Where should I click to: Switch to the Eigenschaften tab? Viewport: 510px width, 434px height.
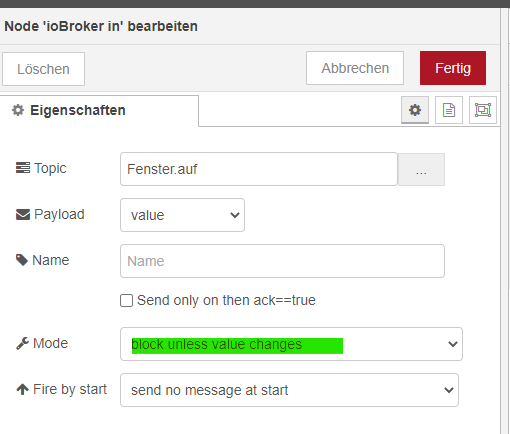[x=99, y=110]
